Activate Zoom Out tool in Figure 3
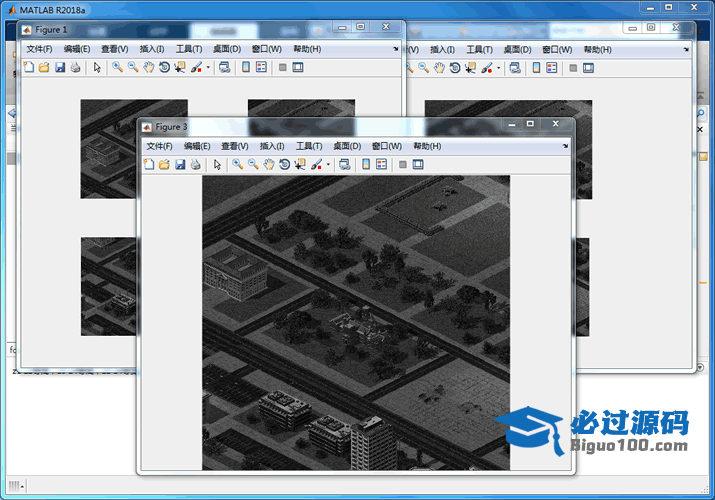The width and height of the screenshot is (715, 500). (253, 165)
